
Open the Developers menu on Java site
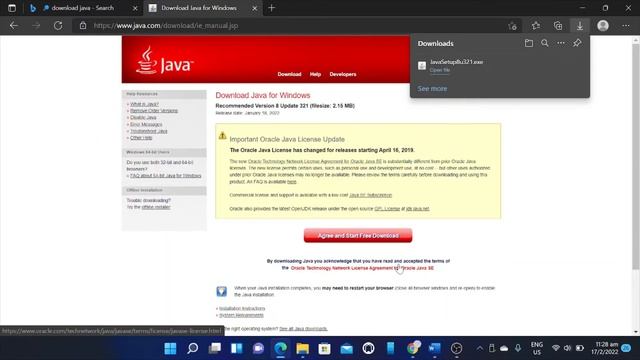tap(343, 74)
